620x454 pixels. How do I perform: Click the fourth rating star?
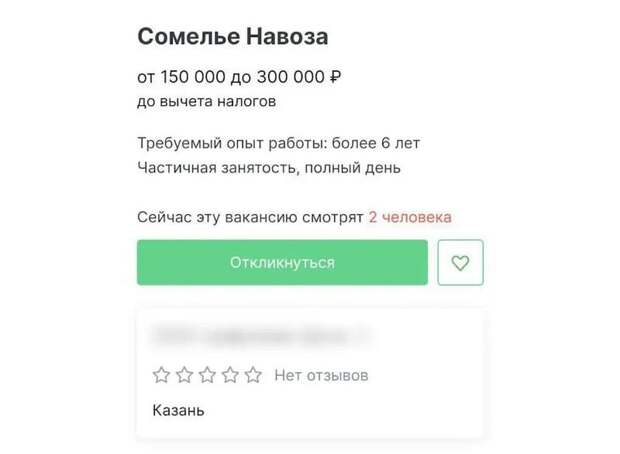pyautogui.click(x=230, y=375)
